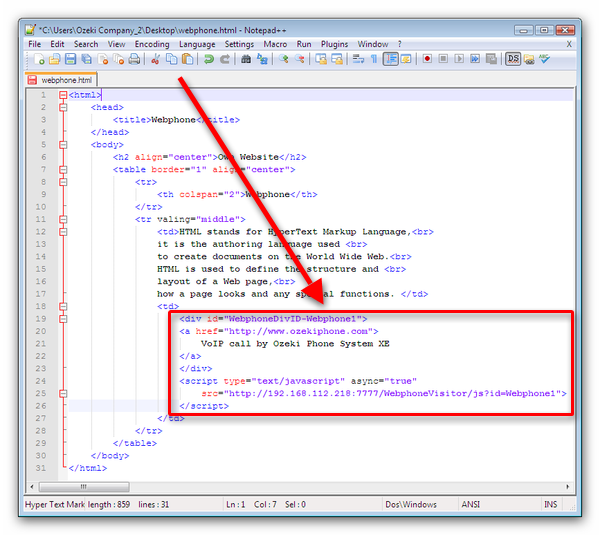Collapse the td fold on line 18
Image resolution: width=600 pixels, height=535 pixels.
pos(63,307)
